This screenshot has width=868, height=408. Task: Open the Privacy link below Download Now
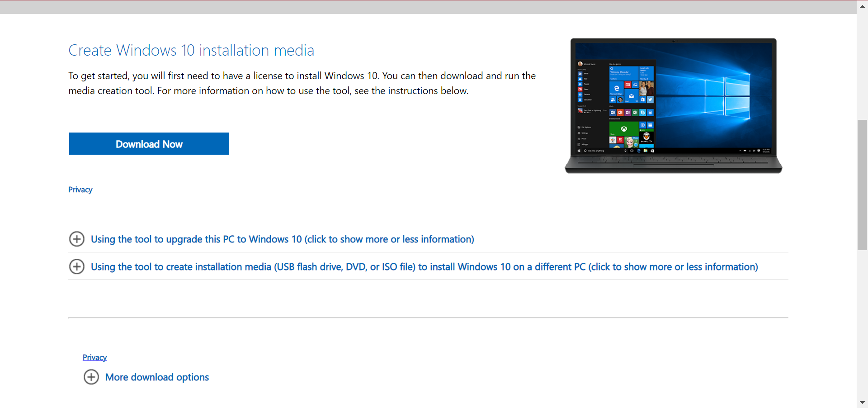[x=80, y=190]
